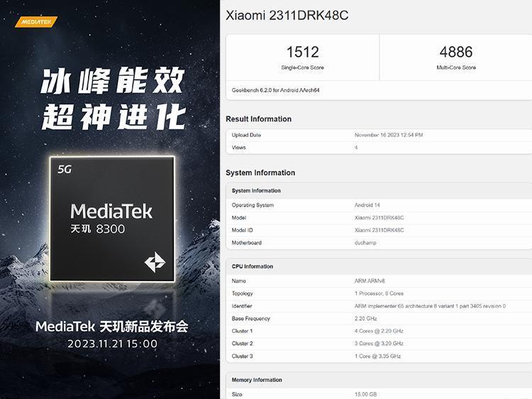Click the duchamp motherboard value
Screen dimensions: 532x399
point(365,243)
